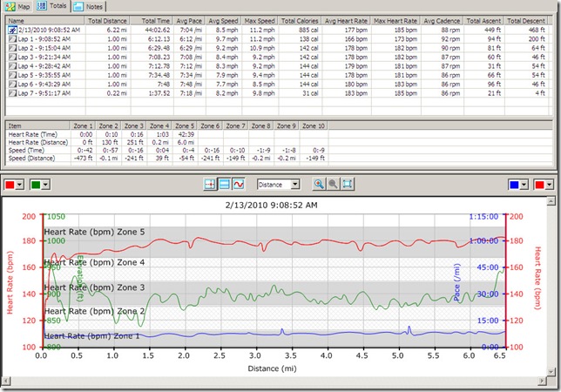The height and width of the screenshot is (392, 561).
Task: Click the Totals grid icon
Action: pyautogui.click(x=42, y=6)
